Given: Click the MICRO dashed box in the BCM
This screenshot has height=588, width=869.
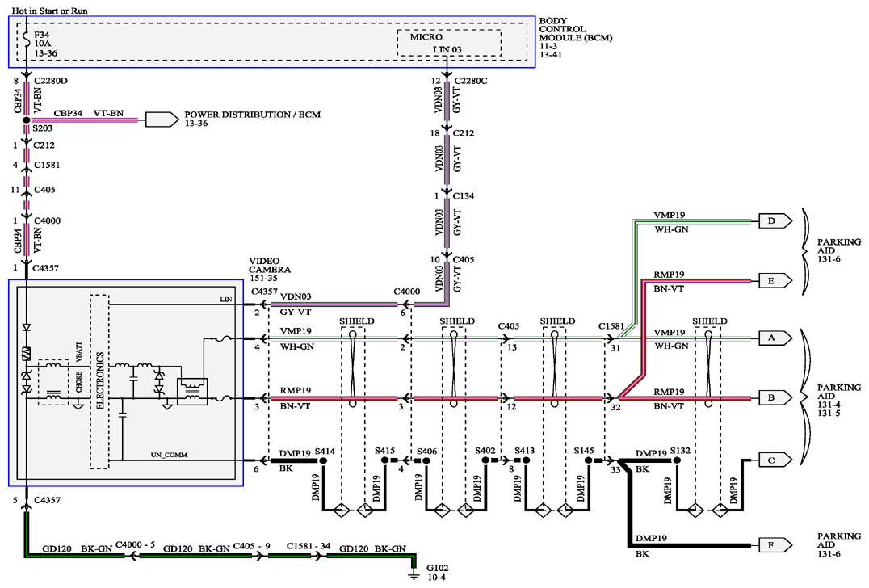Looking at the screenshot, I should coord(449,43).
